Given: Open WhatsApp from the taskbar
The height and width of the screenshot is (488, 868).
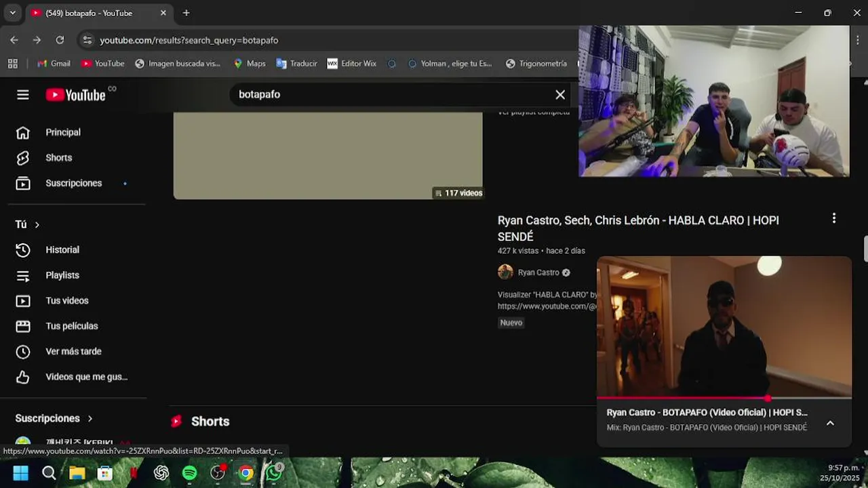Looking at the screenshot, I should (274, 472).
